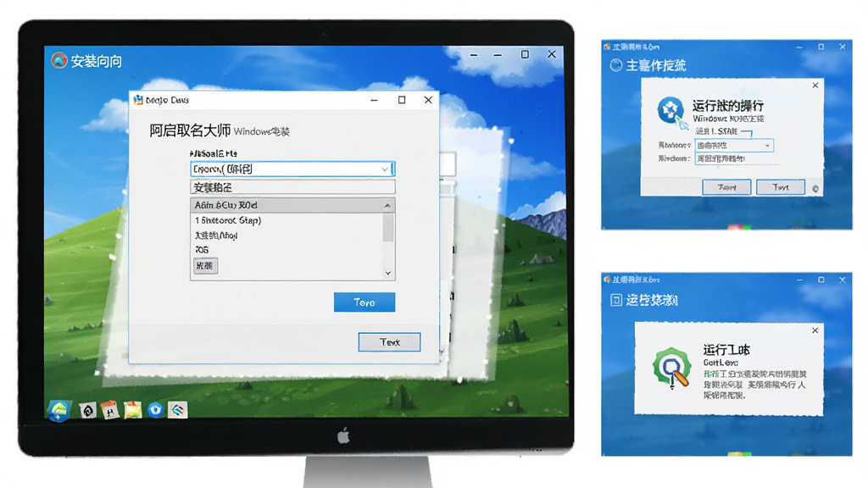Maximize the 安装向向 window

525,54
